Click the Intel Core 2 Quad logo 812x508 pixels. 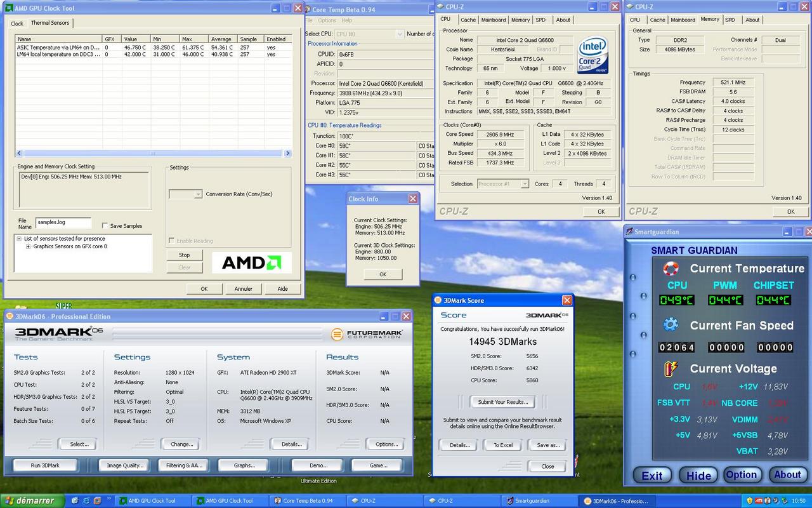click(x=594, y=55)
